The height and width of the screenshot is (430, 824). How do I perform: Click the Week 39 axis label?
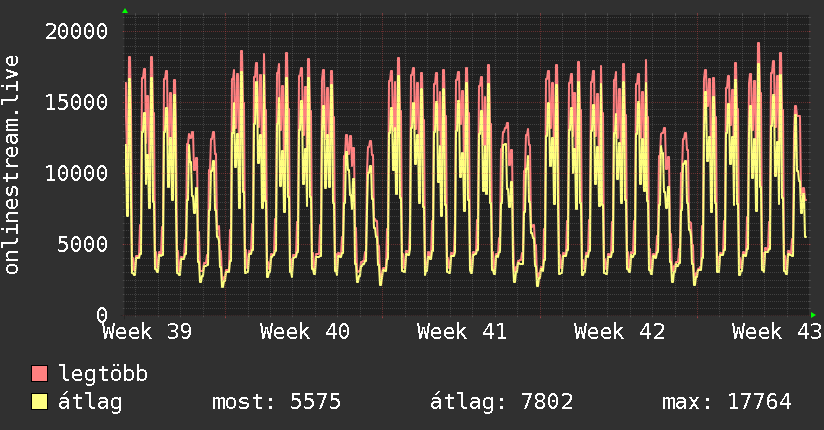(147, 332)
